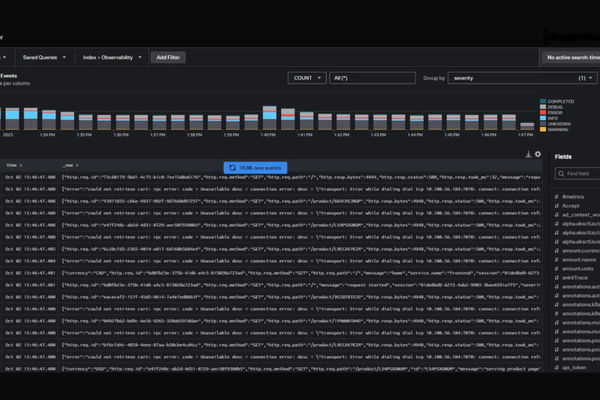Click the ad_context field type icon
This screenshot has height=400, width=600.
tap(557, 215)
